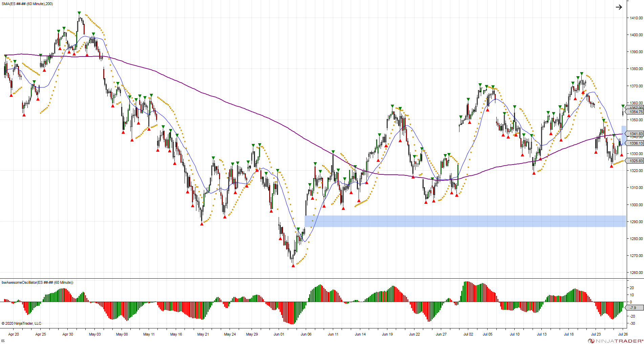Click the Jun 27 date label
This screenshot has width=644, height=344.
point(441,334)
